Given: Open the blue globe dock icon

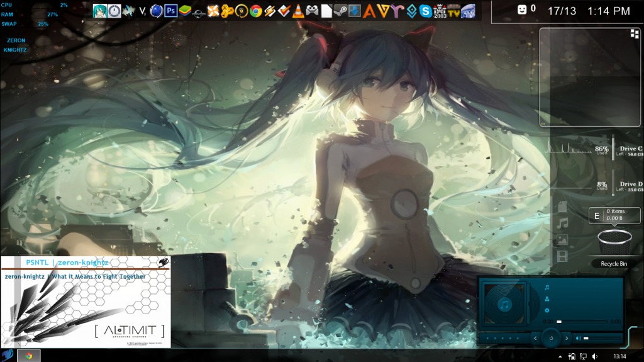Looking at the screenshot, I should pos(468,11).
